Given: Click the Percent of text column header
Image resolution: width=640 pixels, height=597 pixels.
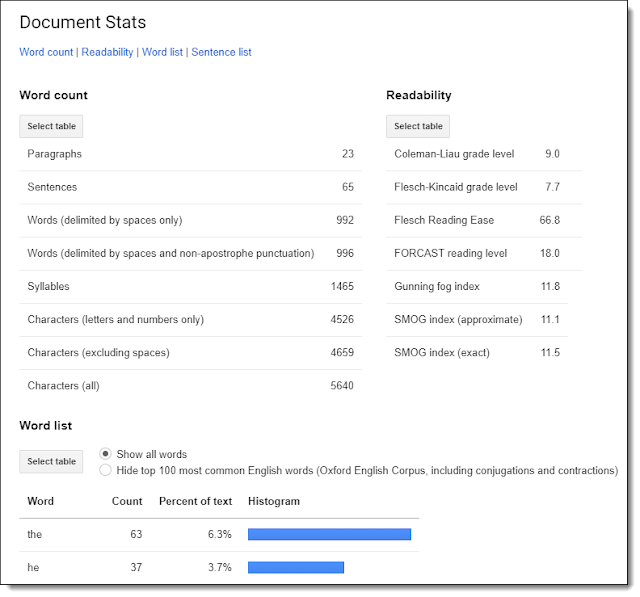Looking at the screenshot, I should pos(195,501).
